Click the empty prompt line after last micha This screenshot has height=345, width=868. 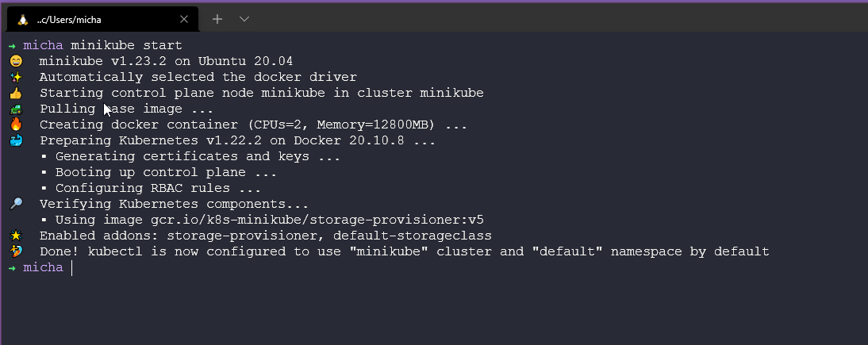(238, 267)
